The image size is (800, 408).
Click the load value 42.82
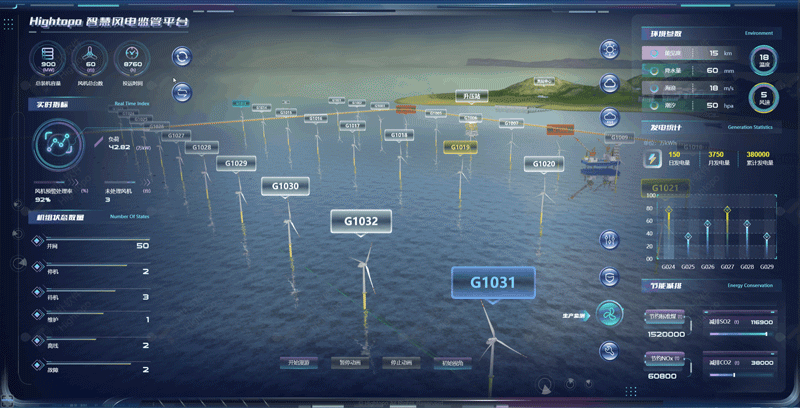click(x=118, y=147)
